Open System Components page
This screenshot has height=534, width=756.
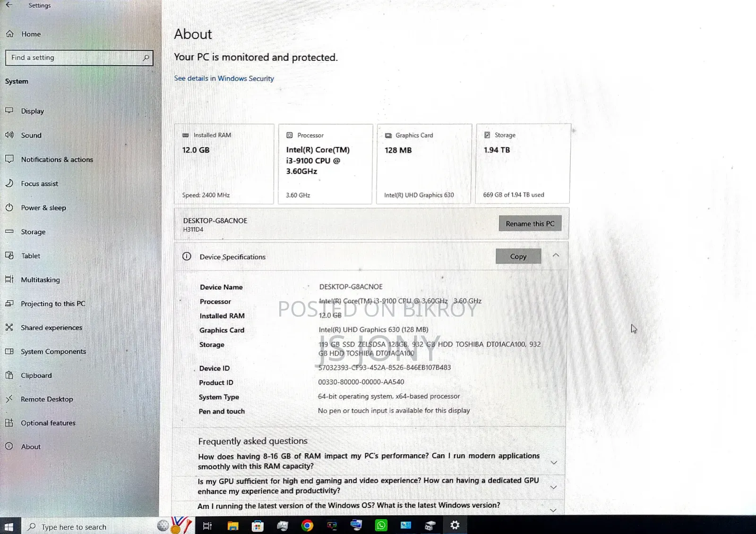tap(53, 352)
